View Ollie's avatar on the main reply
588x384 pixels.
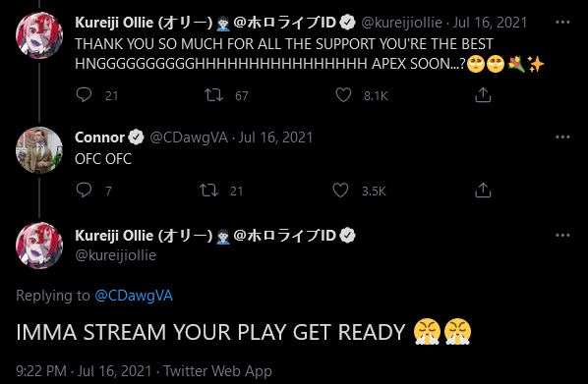pos(39,246)
